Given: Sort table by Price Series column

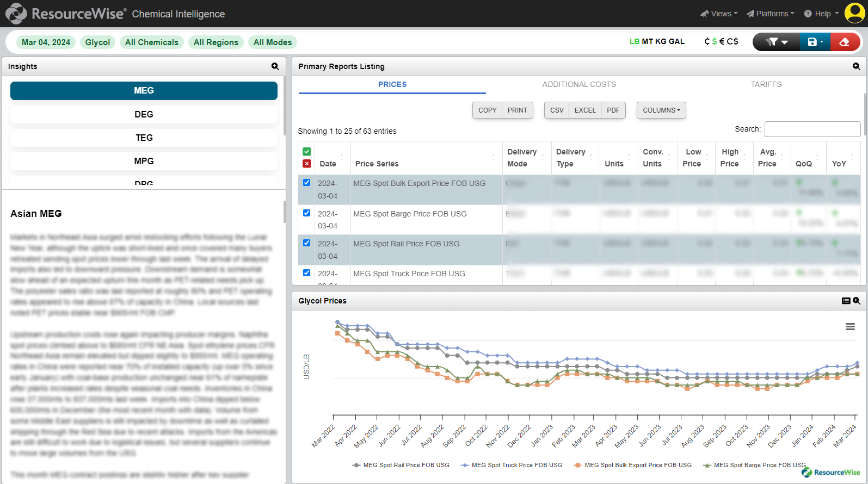Looking at the screenshot, I should (426, 158).
